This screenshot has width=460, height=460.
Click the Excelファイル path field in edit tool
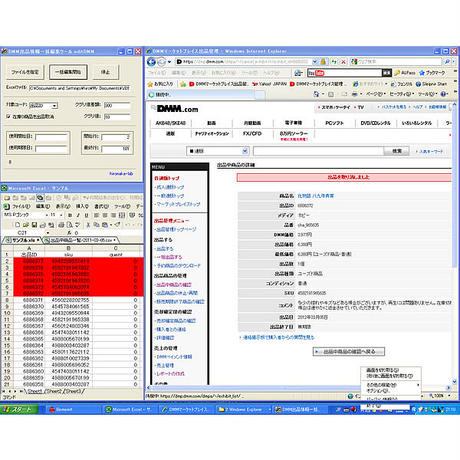coord(80,88)
